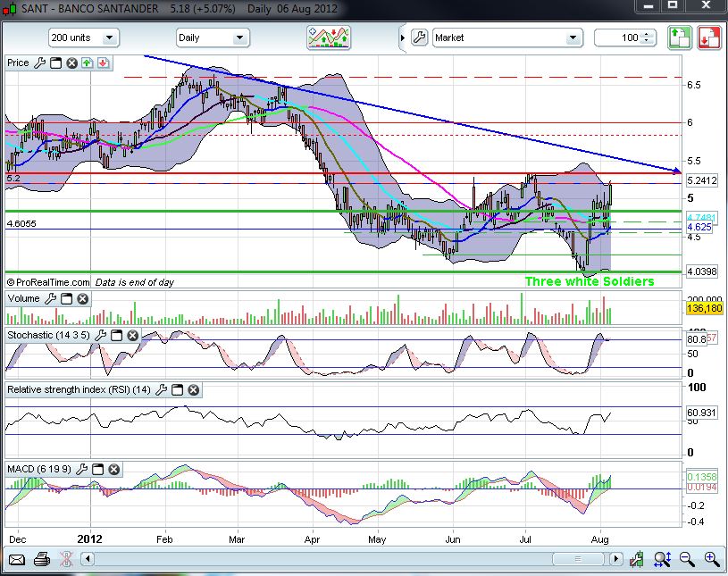Close the MACD panel

coord(113,469)
